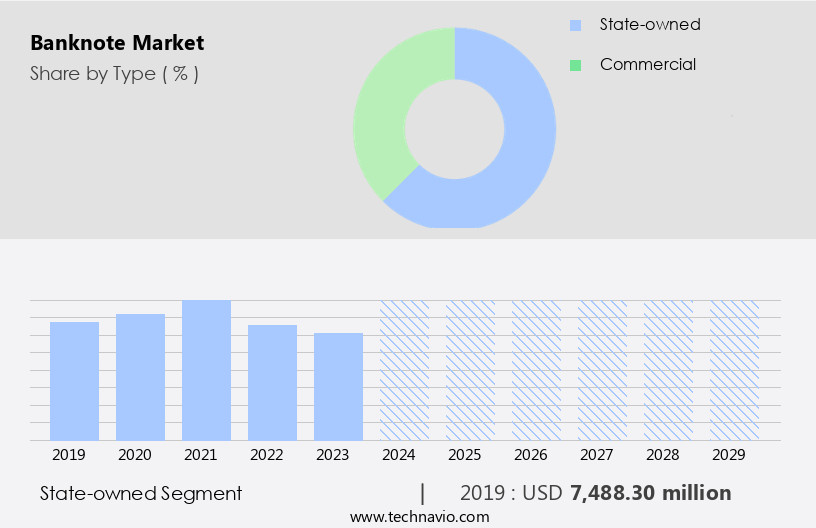Viewport: 816px width, 528px height.
Task: Click the hatched 2026 forecast bar
Action: 536,370
